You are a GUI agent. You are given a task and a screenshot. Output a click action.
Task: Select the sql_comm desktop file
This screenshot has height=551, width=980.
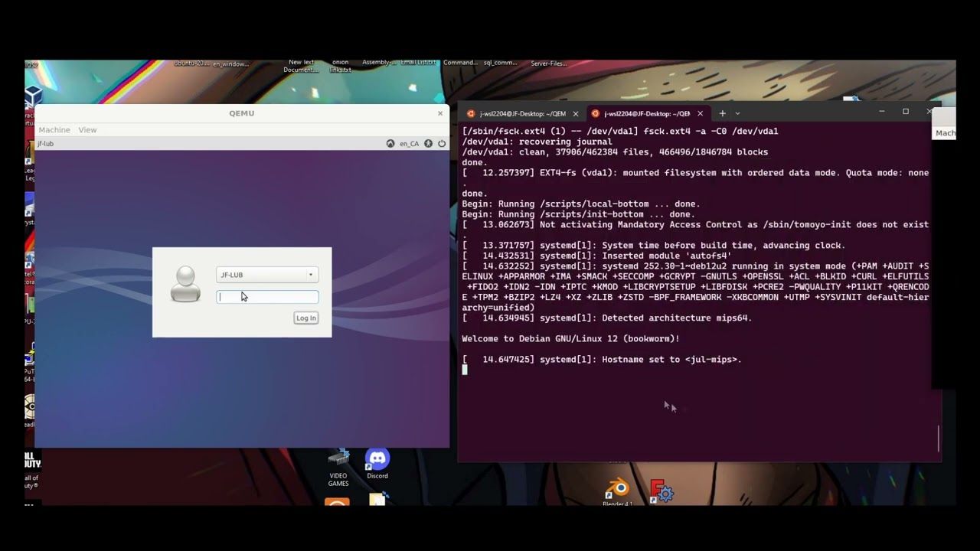coord(500,63)
